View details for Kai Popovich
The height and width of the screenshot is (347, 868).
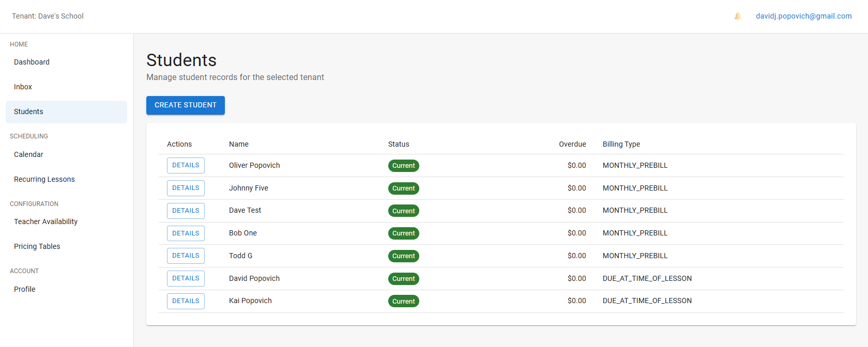pyautogui.click(x=186, y=301)
